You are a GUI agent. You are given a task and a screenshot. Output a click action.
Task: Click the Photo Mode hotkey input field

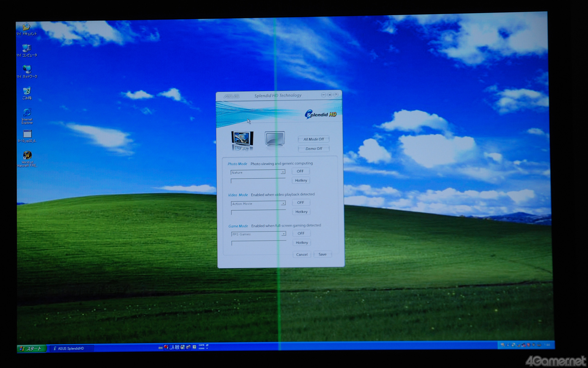[x=258, y=181]
